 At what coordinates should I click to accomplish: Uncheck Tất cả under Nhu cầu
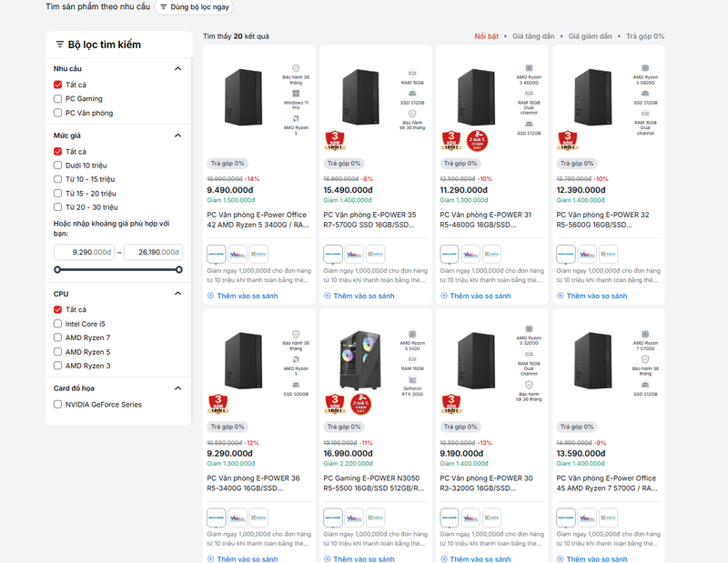point(57,85)
